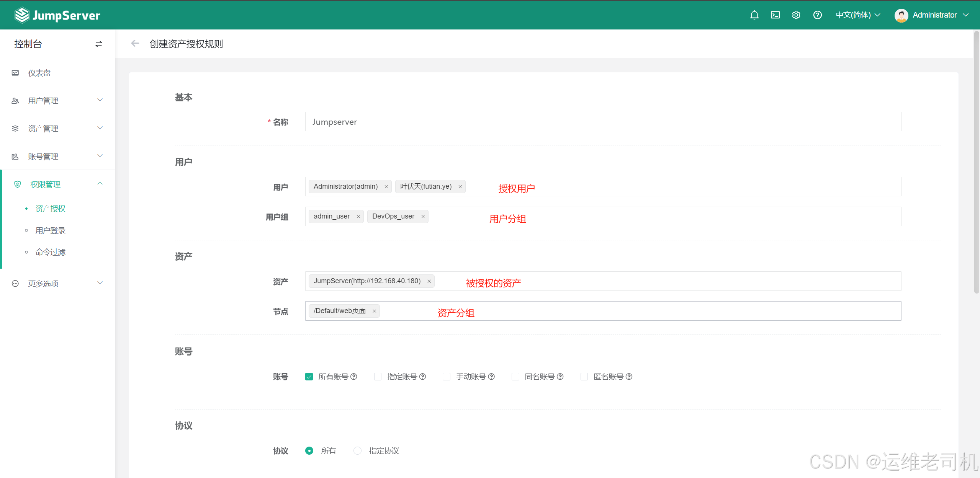Toggle sidebar view switch icon
Image resolution: width=980 pixels, height=478 pixels.
tap(98, 44)
